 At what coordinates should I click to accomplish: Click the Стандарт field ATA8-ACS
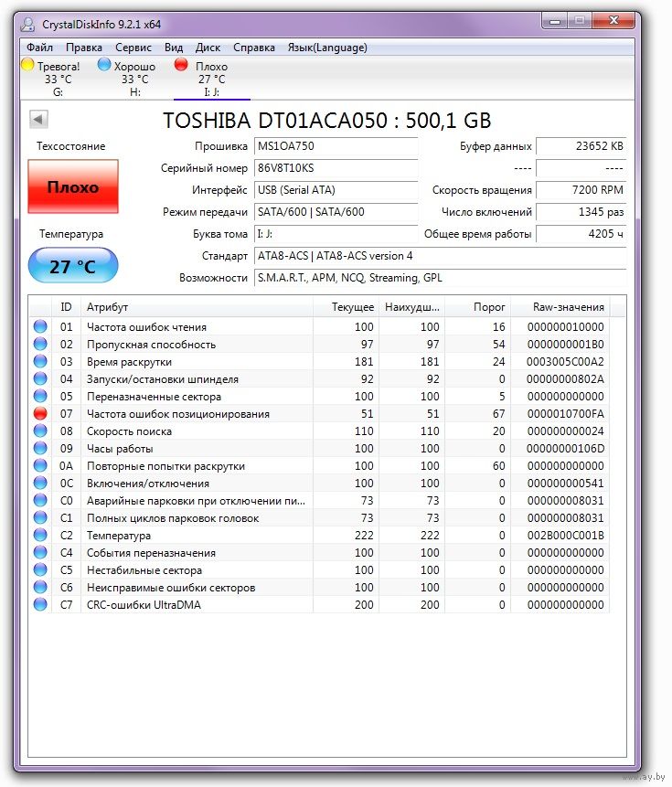440,256
